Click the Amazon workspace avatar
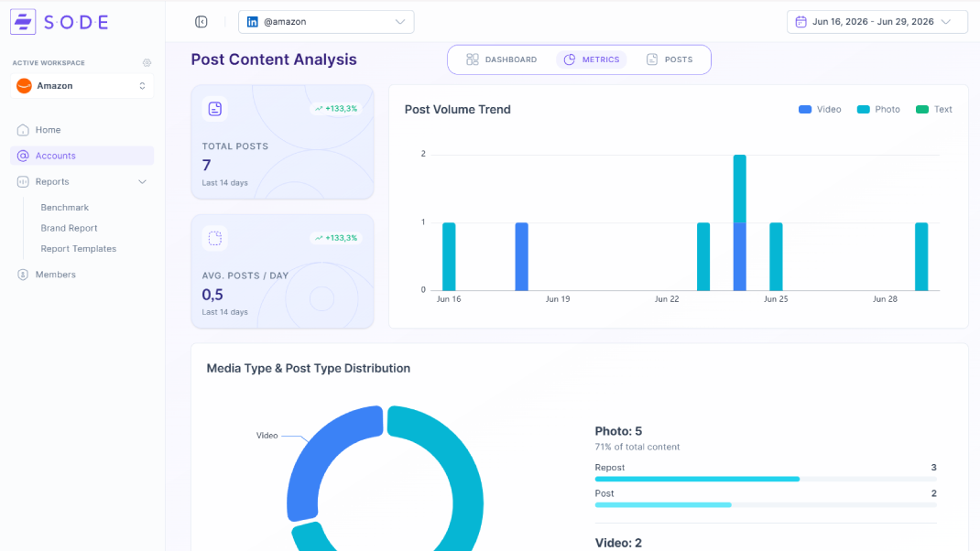980x551 pixels. point(25,86)
